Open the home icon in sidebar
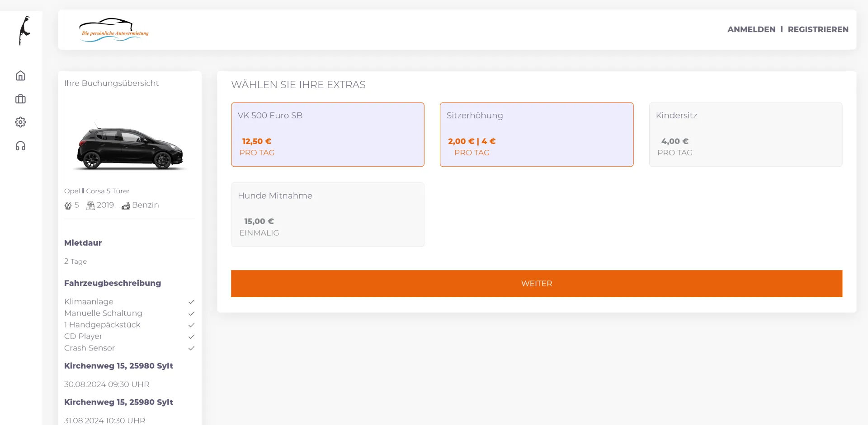Screen dimensions: 868x425 click(20, 75)
